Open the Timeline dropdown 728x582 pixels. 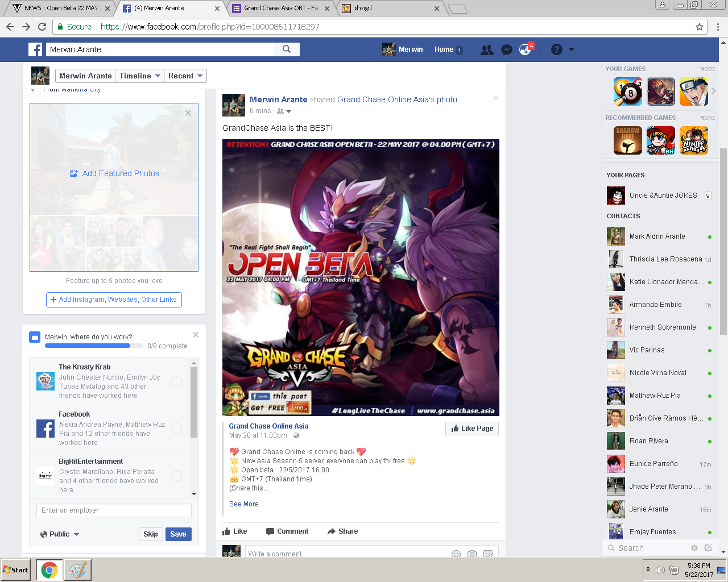(x=140, y=76)
